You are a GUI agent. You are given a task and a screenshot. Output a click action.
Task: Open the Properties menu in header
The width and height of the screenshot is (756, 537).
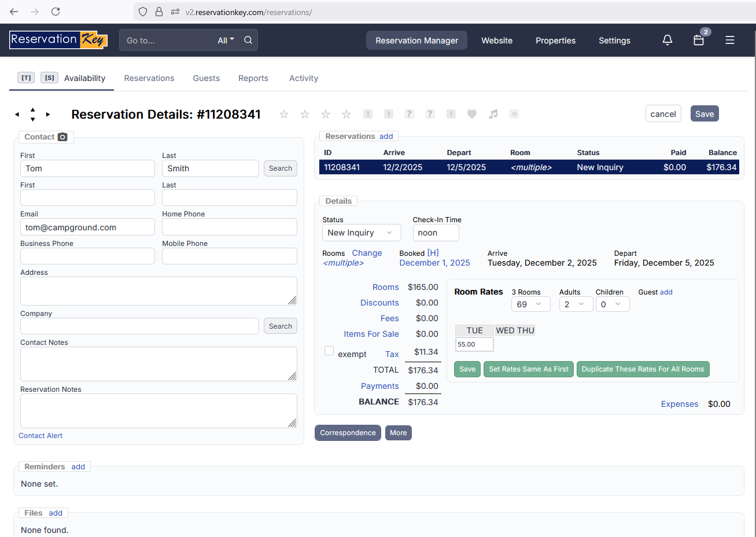(555, 41)
